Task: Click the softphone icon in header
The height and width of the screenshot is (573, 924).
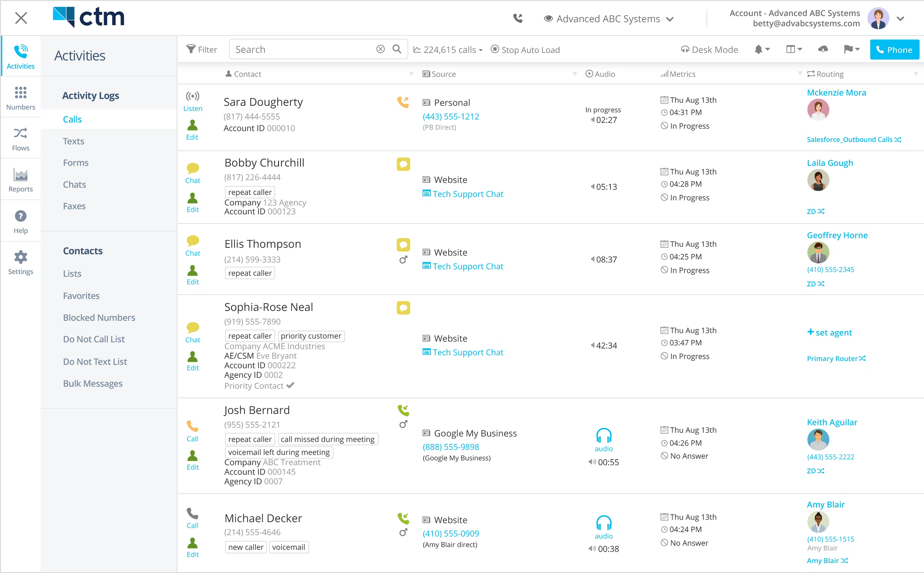Action: click(x=518, y=18)
